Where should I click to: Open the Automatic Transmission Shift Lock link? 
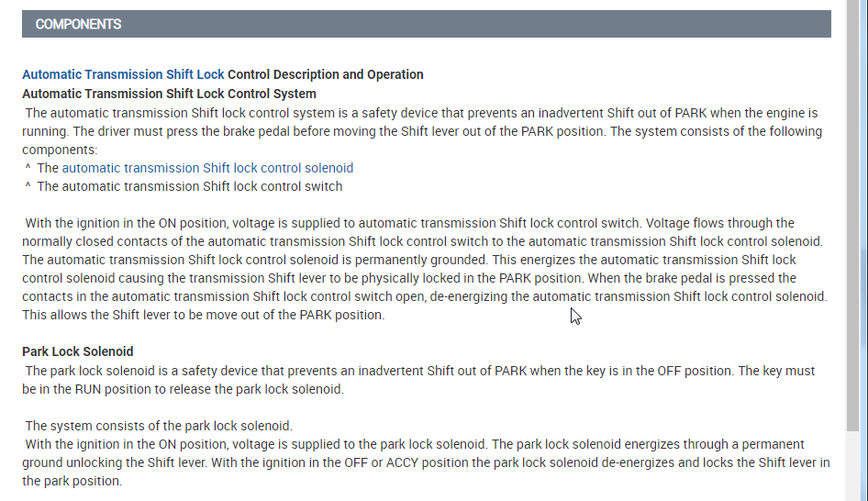(x=123, y=74)
